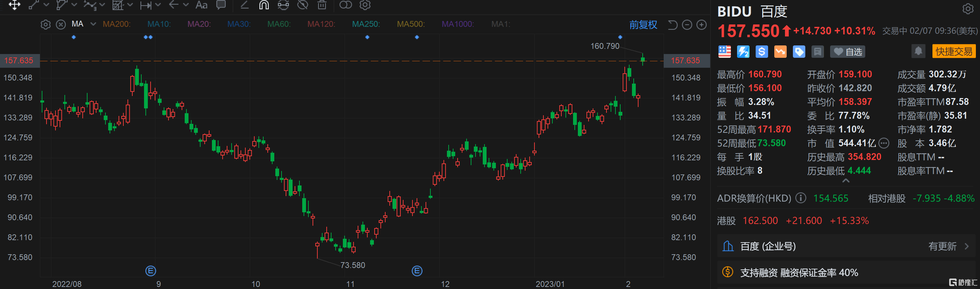Click the MA500 moving average label
Viewport: 980px width, 289px height.
(x=411, y=24)
